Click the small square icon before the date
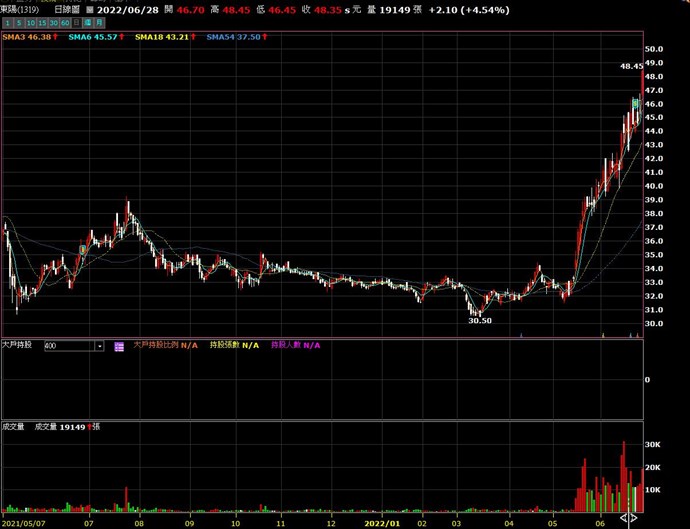Screen dimensions: 690x529 pyautogui.click(x=88, y=9)
